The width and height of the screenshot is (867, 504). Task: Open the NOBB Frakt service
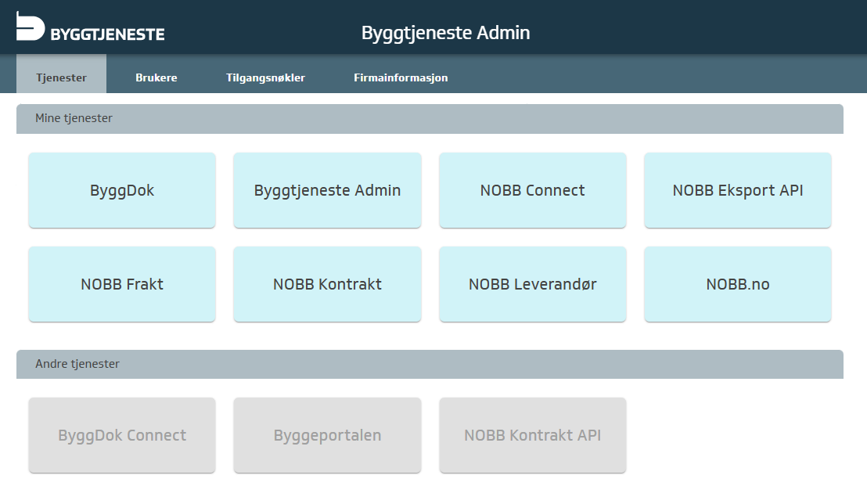122,284
